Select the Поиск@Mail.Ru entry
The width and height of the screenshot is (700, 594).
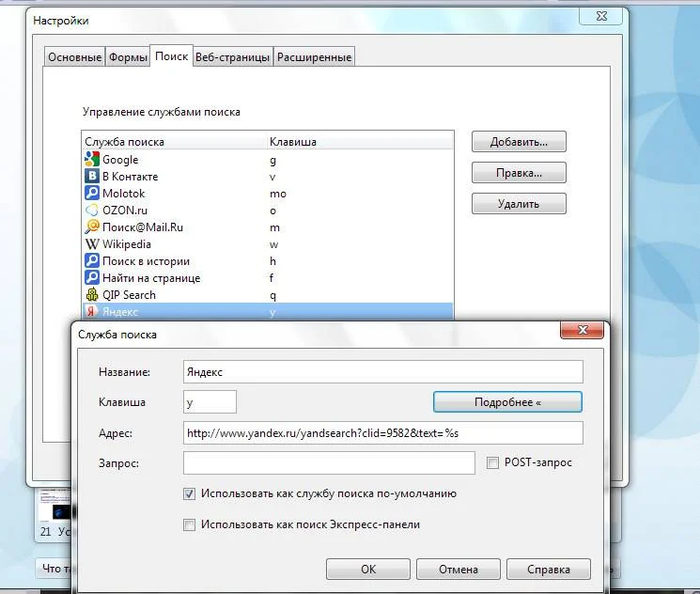(x=268, y=227)
